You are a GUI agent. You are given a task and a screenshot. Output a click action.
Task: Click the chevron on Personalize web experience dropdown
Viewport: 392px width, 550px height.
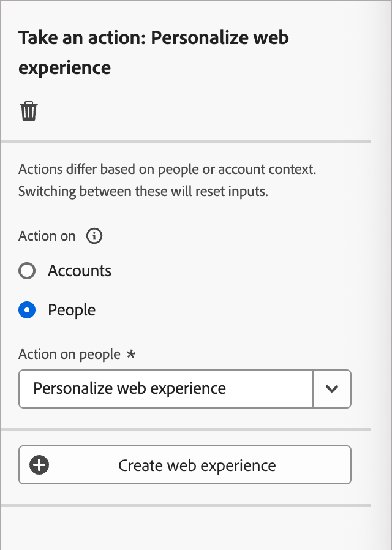pos(331,388)
